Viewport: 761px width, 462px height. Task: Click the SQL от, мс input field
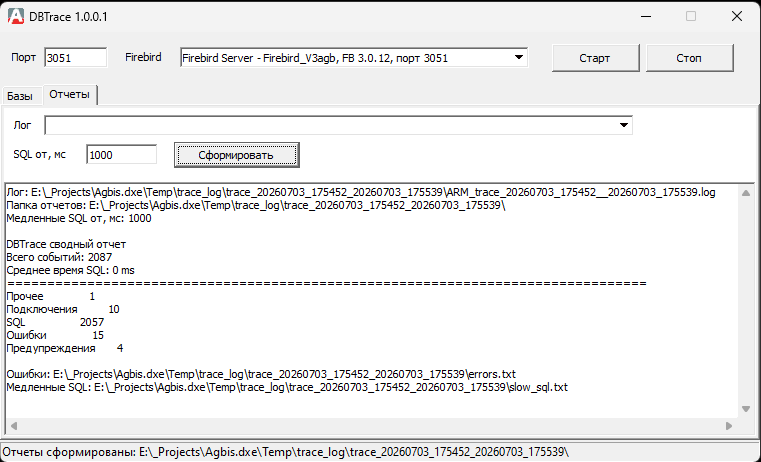pyautogui.click(x=121, y=155)
